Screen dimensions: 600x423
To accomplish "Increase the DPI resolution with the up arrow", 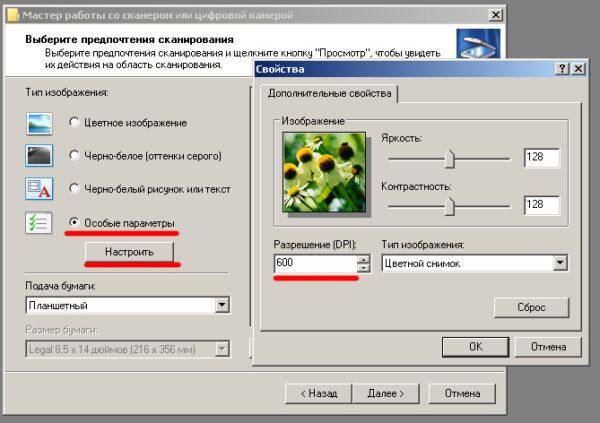I will pos(363,259).
